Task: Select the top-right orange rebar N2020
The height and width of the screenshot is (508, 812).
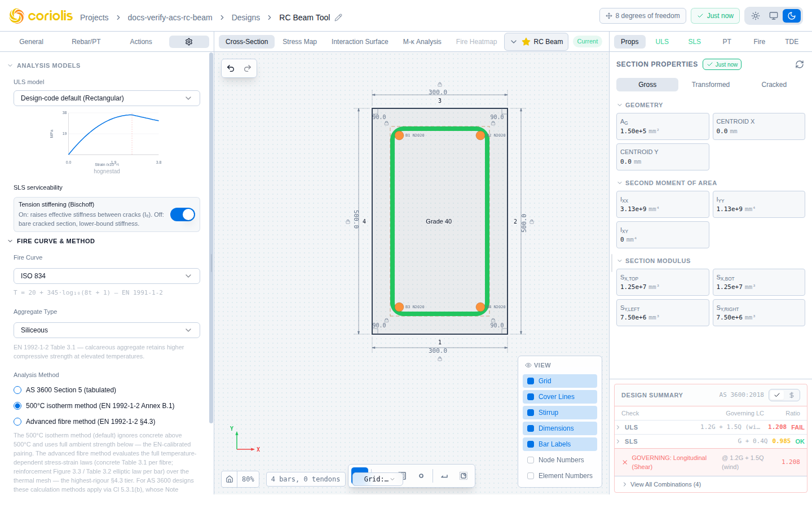Action: 480,135
